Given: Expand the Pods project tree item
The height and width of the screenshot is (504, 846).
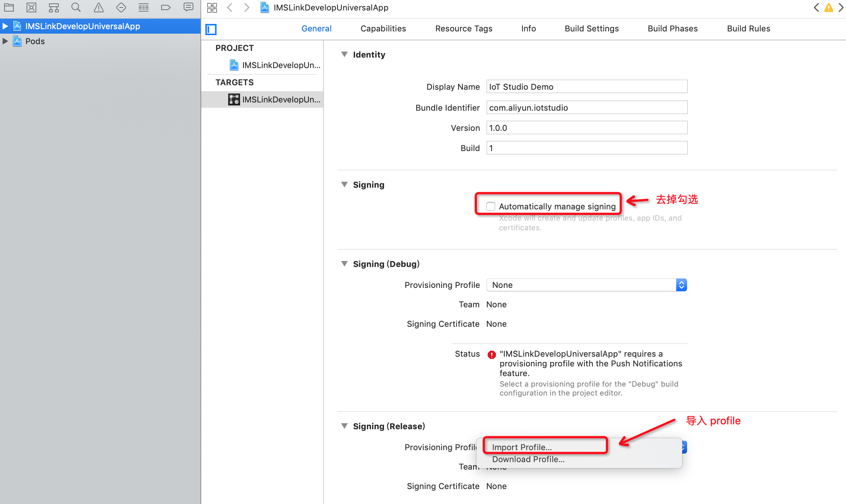Looking at the screenshot, I should point(5,41).
